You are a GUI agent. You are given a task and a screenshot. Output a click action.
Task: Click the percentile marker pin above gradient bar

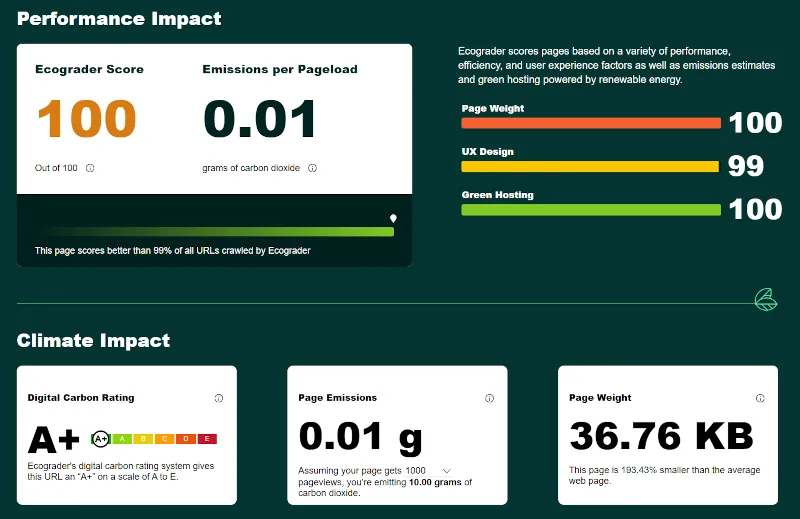[393, 218]
